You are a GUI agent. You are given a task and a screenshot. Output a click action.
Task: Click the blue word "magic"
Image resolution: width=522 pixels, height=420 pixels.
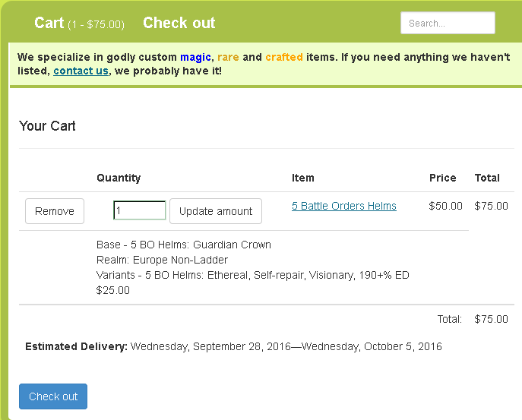tap(195, 57)
